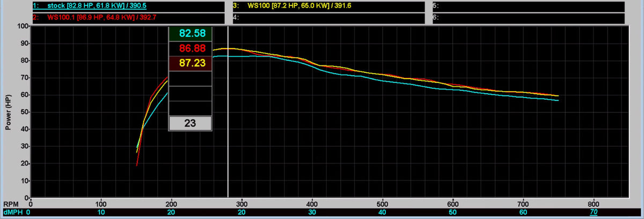This screenshot has width=644, height=219.
Task: Click the 50 tick on power axis
Action: coord(24,112)
